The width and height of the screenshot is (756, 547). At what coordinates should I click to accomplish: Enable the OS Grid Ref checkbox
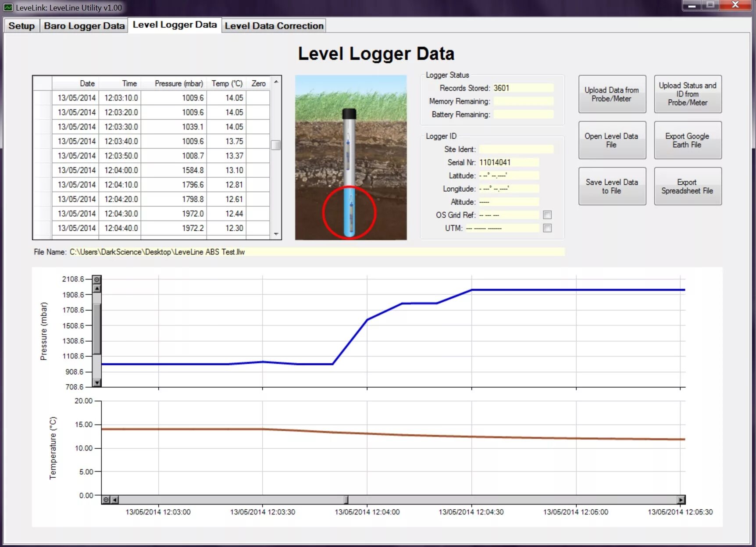tap(547, 215)
